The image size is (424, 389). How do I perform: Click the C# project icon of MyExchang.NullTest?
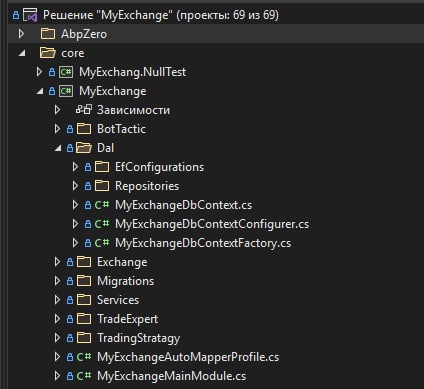pos(66,72)
